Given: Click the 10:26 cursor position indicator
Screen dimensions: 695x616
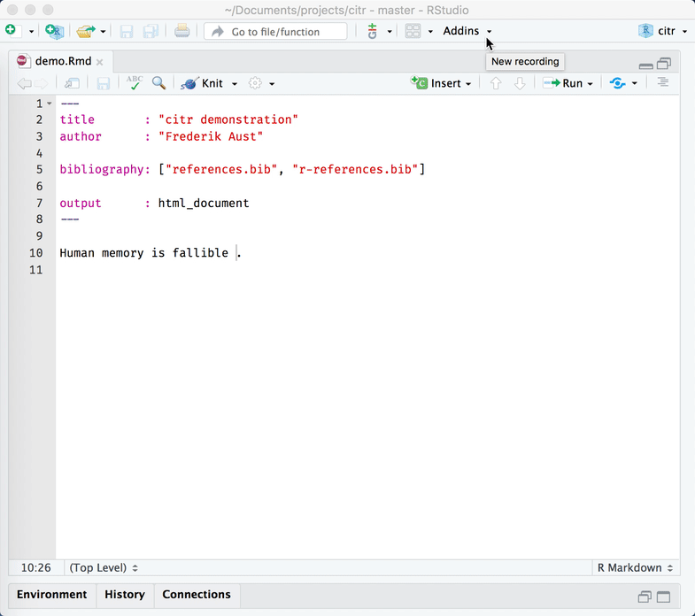Looking at the screenshot, I should [x=36, y=567].
